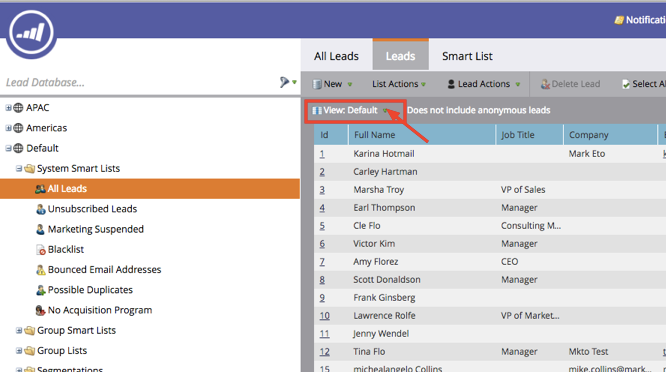Expand the Group Lists folder
This screenshot has height=372, width=666.
pos(19,351)
